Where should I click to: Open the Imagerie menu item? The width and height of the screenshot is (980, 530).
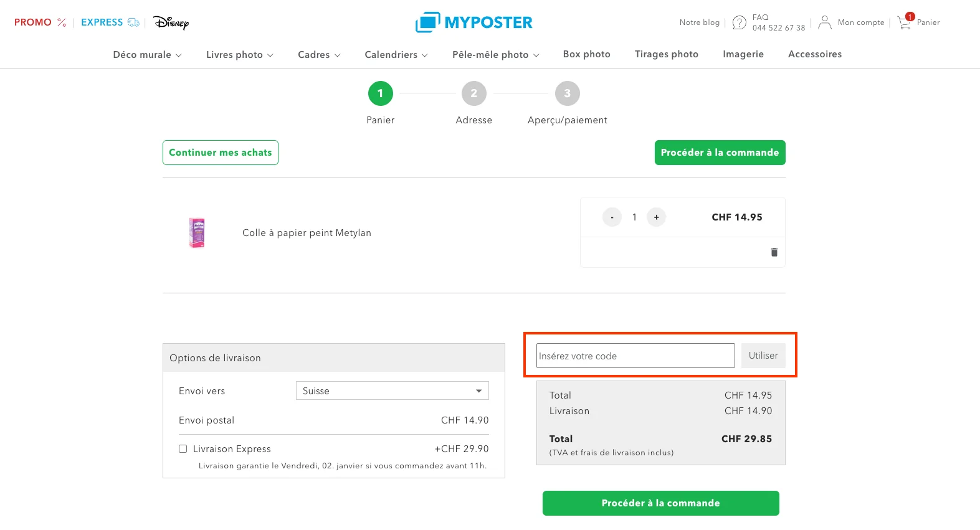pyautogui.click(x=743, y=54)
